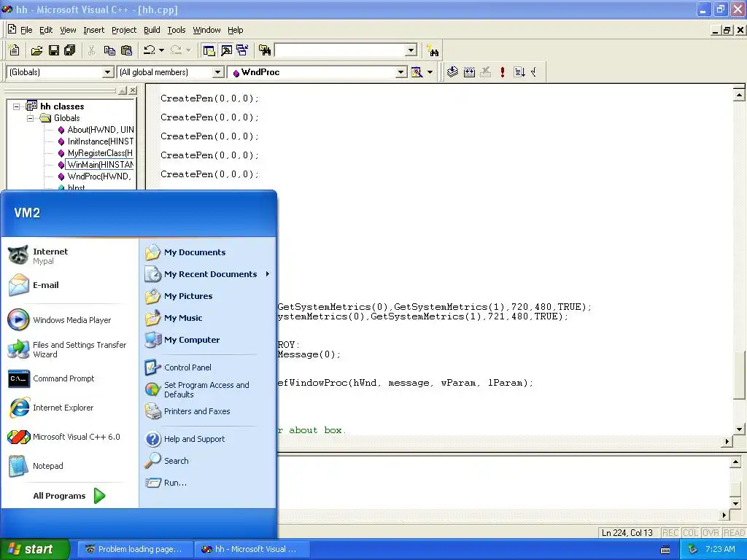Click the Go debug icon
The image size is (747, 560).
[x=519, y=72]
